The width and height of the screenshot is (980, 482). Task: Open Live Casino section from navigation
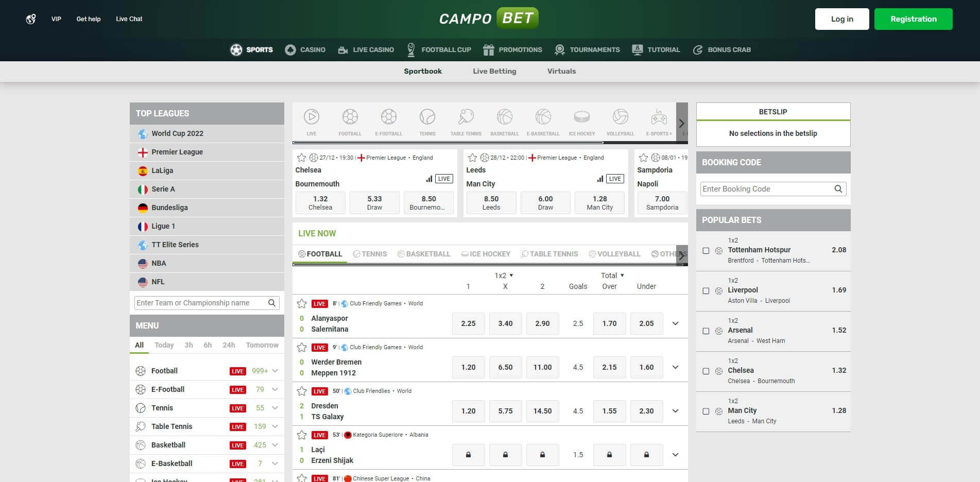(366, 50)
